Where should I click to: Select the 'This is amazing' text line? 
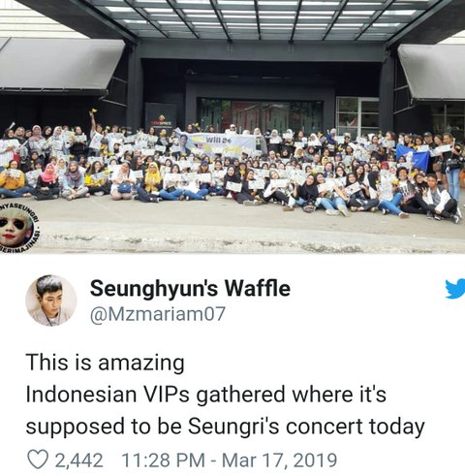pos(106,363)
